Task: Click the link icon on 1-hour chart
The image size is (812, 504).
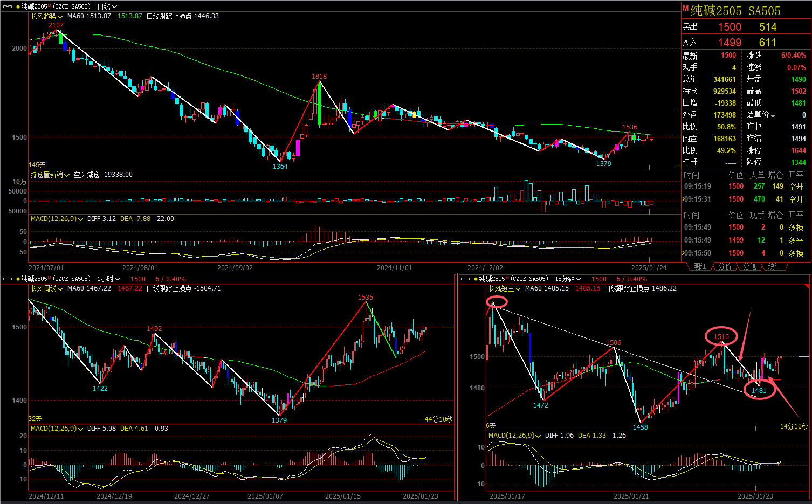Action: click(8, 279)
